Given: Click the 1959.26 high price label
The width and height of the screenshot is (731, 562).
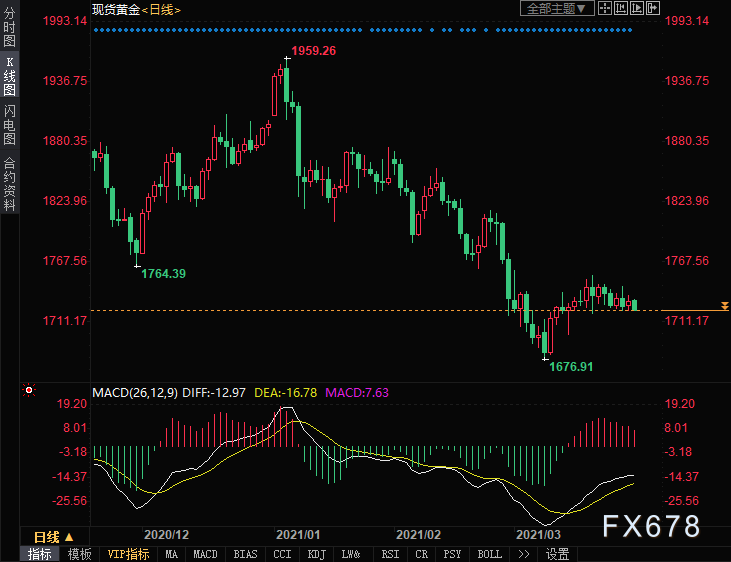Looking at the screenshot, I should [x=313, y=50].
